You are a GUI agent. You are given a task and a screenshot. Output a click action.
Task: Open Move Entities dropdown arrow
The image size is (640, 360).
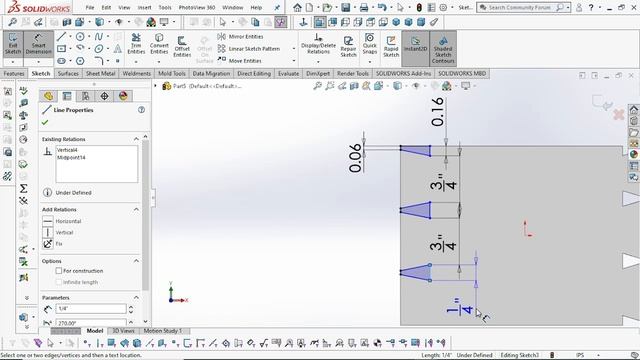point(293,60)
